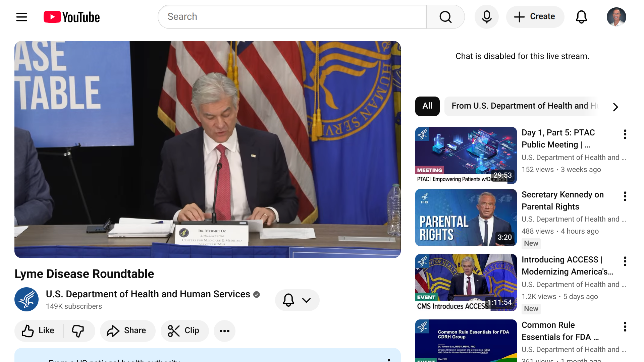Viewport: 644px width, 362px height.
Task: Open the notifications bell in the header
Action: 581,17
